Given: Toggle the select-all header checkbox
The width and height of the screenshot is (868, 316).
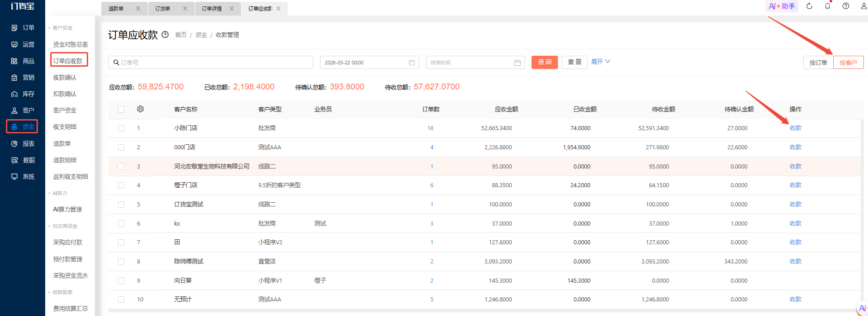Looking at the screenshot, I should (121, 109).
